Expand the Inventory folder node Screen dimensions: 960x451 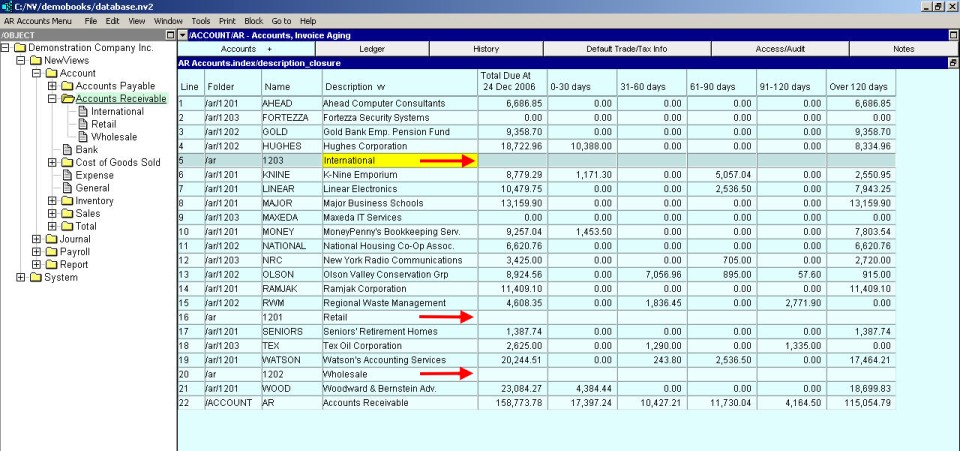(53, 201)
